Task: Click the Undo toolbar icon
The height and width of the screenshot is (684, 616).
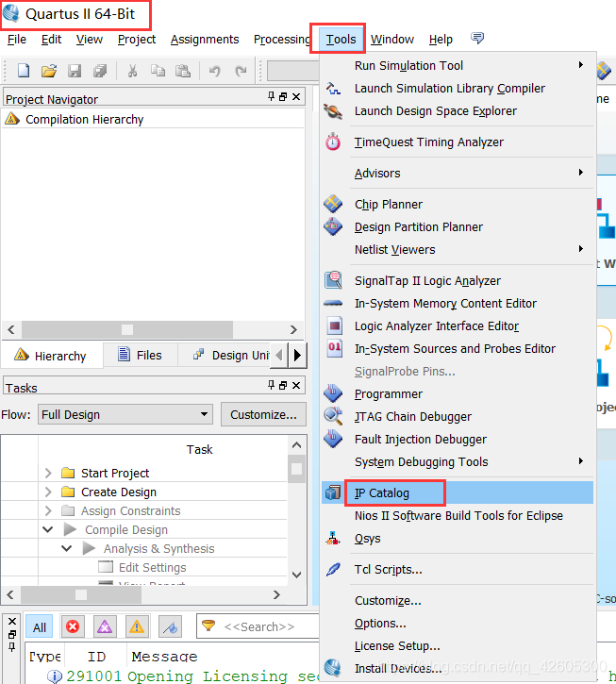Action: point(215,70)
